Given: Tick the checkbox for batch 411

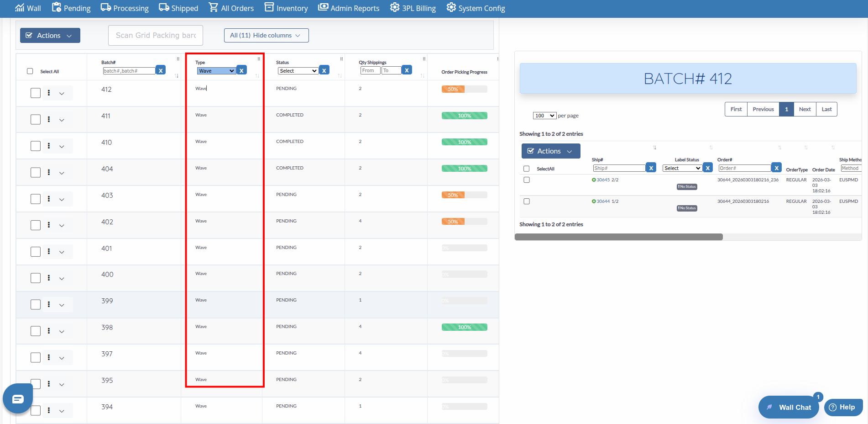Looking at the screenshot, I should pos(36,119).
